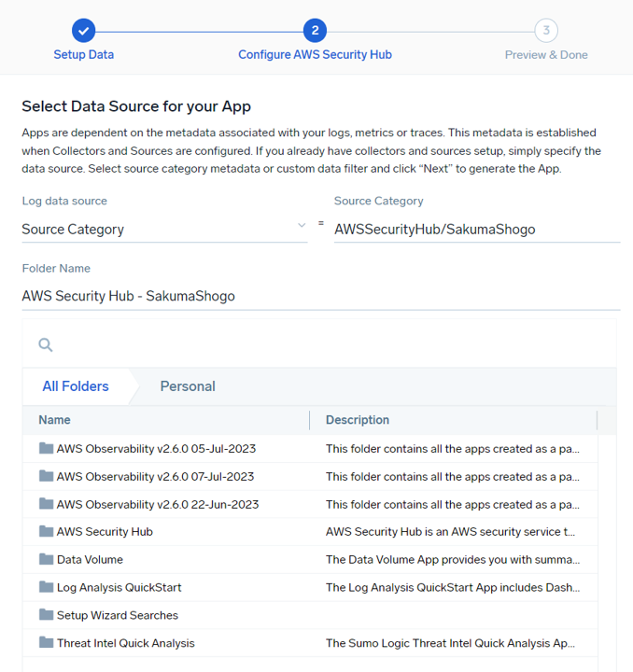633x672 pixels.
Task: Click the Setup Data checkmark step icon
Action: pyautogui.click(x=83, y=31)
